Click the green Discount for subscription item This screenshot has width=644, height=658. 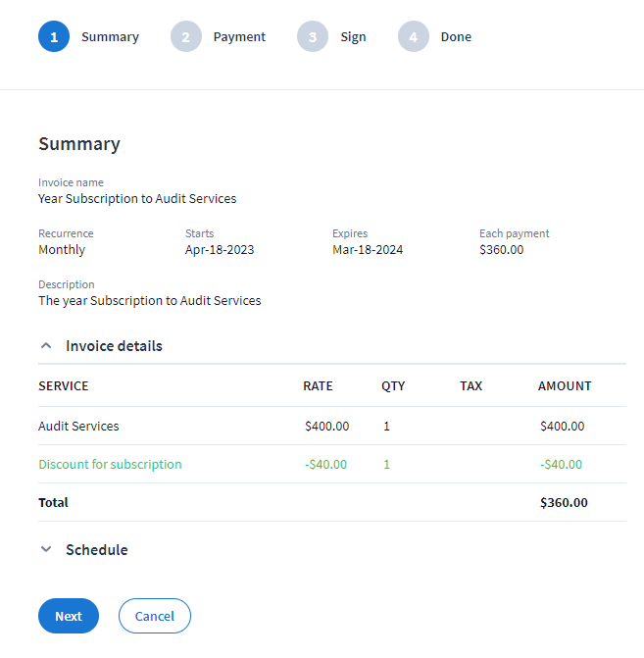point(110,465)
